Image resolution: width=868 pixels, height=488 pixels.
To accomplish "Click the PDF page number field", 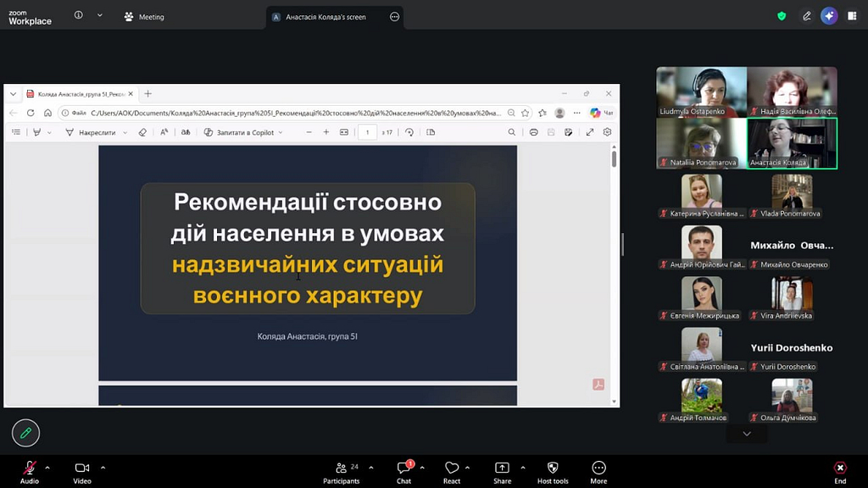I will click(367, 132).
